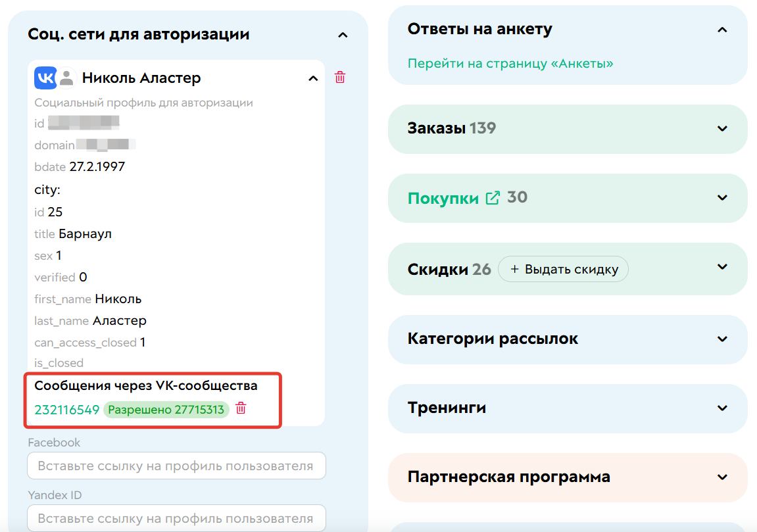Collapse the Николь Аластер profile details
The height and width of the screenshot is (532, 757).
pyautogui.click(x=313, y=78)
